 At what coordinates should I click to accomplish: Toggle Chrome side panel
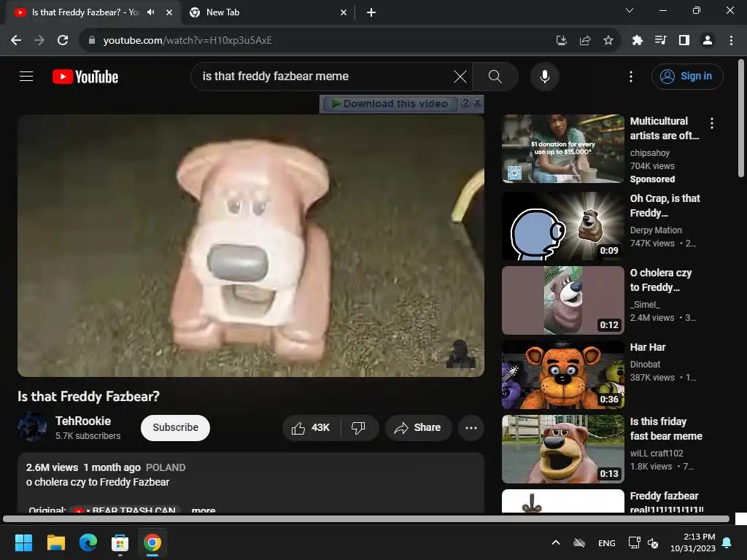pyautogui.click(x=684, y=41)
